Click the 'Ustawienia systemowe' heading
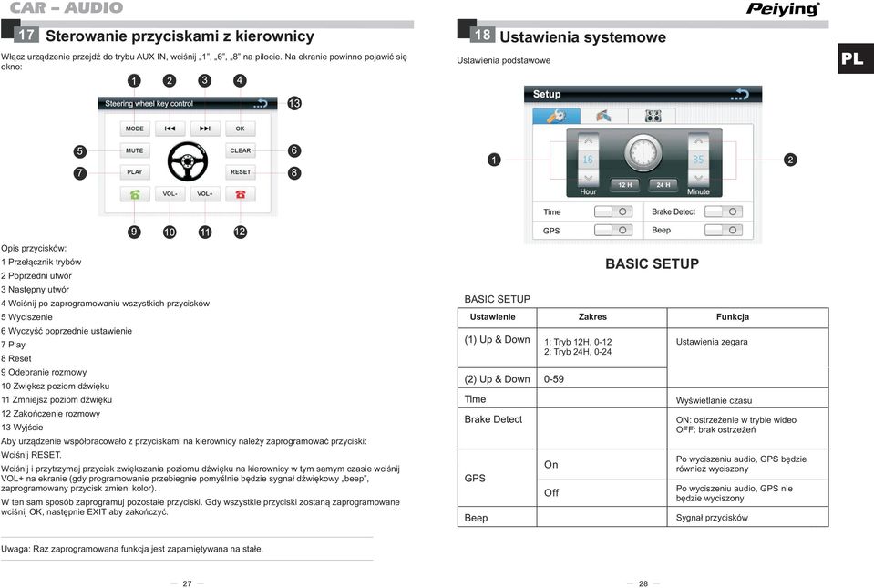Image resolution: width=874 pixels, height=588 pixels. pos(582,37)
